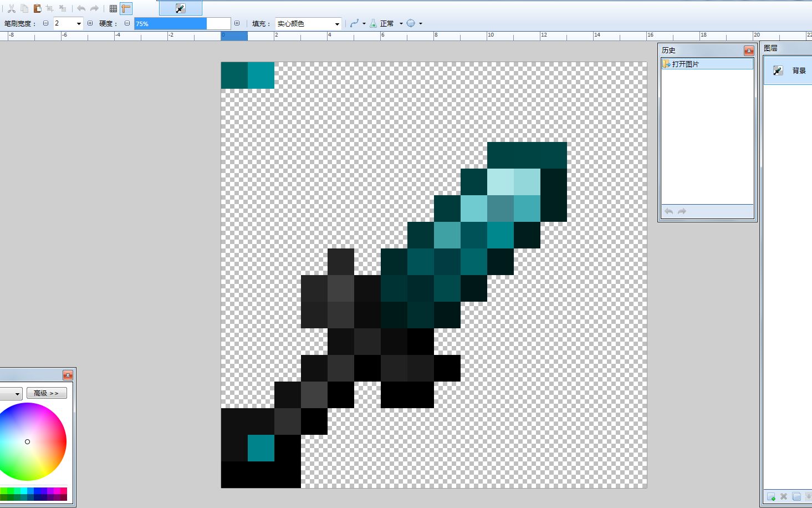The height and width of the screenshot is (508, 812).
Task: Click the Copy icon in the toolbar
Action: (24, 8)
